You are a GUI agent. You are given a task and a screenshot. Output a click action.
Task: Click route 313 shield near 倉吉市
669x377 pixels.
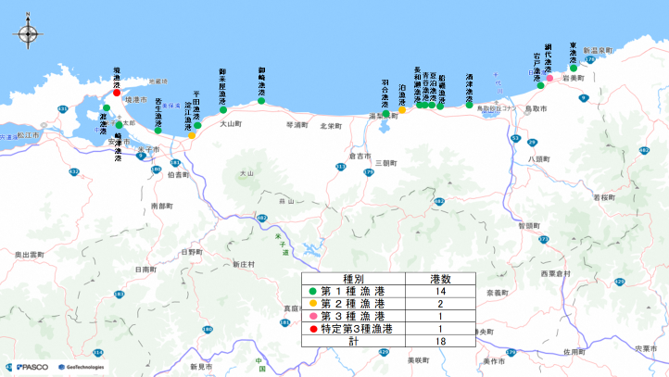[340, 167]
